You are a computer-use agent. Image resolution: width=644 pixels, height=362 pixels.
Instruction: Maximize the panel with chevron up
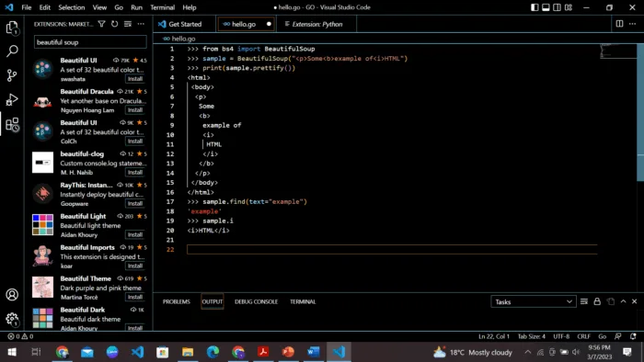click(x=623, y=301)
